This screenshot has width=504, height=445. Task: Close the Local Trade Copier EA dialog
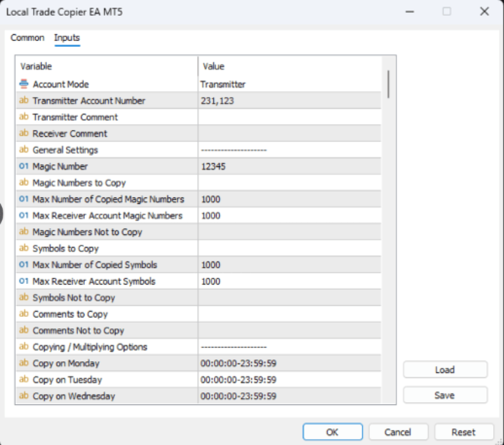point(484,12)
